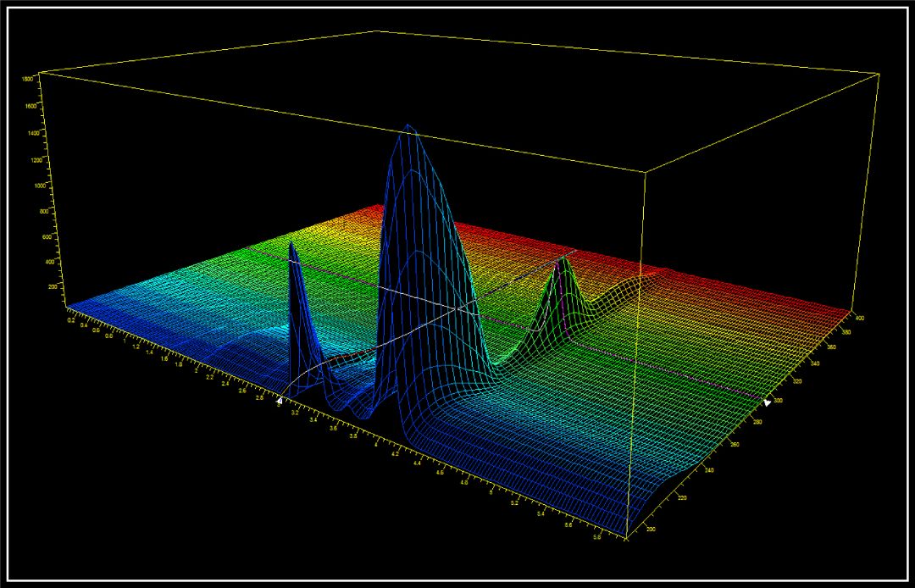The width and height of the screenshot is (915, 588).
Task: Click the '260' wavelength axis label
Action: pos(735,445)
